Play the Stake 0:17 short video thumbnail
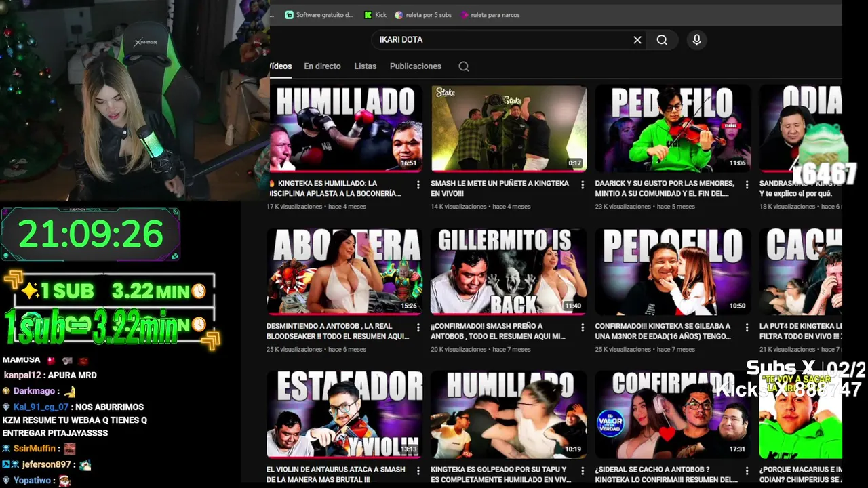 point(509,128)
